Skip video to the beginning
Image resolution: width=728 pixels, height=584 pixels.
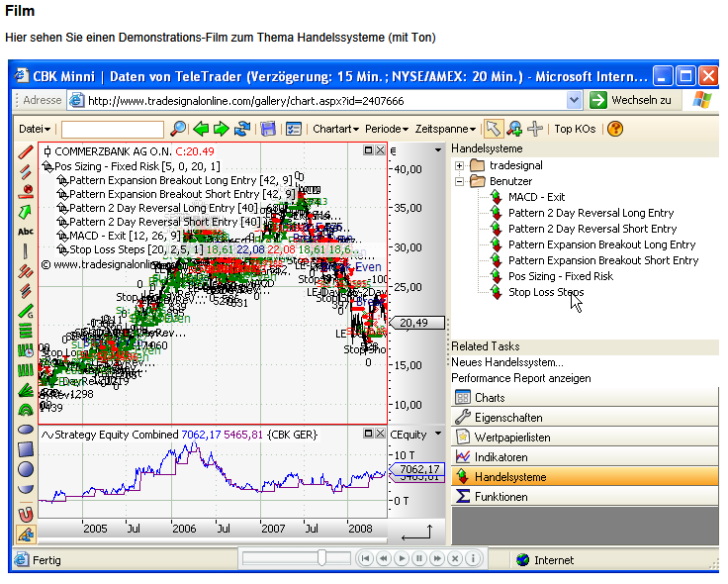[x=365, y=558]
